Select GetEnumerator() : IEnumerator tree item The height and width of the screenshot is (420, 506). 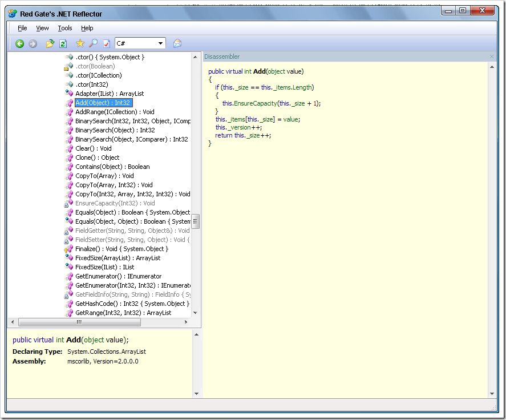tap(118, 276)
